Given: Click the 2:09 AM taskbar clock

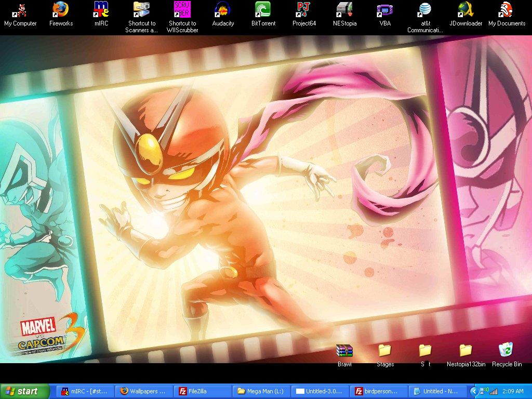Looking at the screenshot, I should 512,392.
